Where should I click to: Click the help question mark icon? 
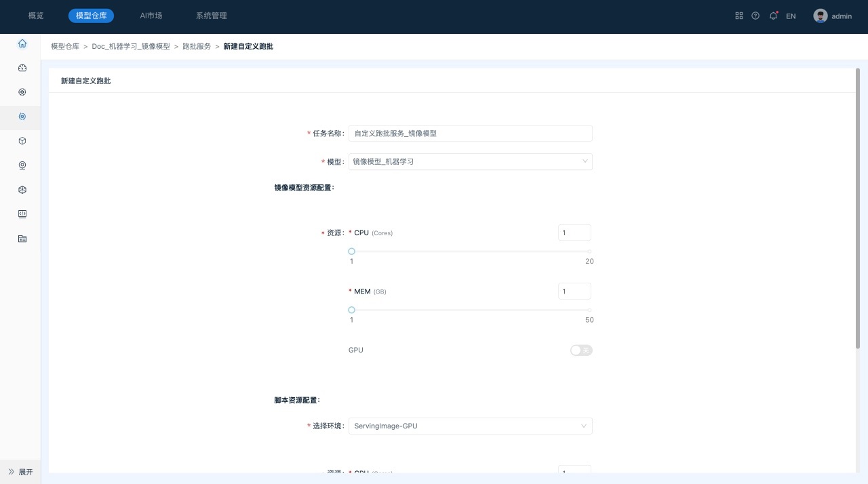click(x=755, y=16)
